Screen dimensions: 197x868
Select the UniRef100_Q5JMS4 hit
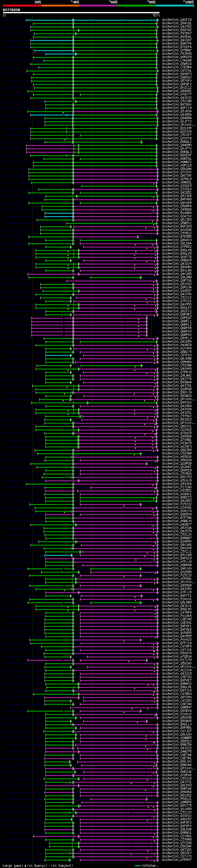(177, 111)
